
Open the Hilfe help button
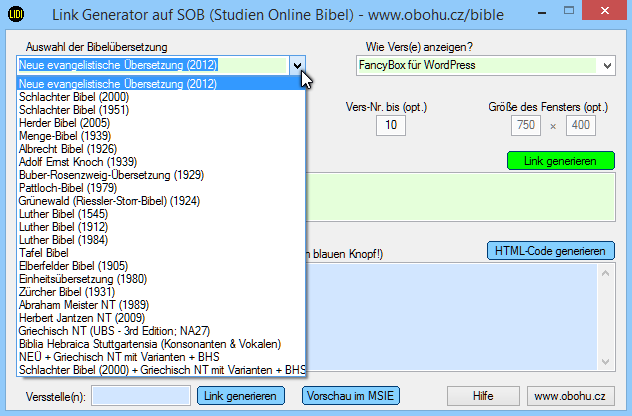coord(483,396)
